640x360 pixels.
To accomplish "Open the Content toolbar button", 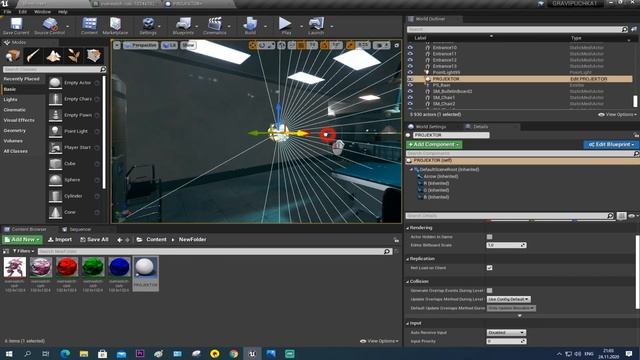I will click(89, 26).
